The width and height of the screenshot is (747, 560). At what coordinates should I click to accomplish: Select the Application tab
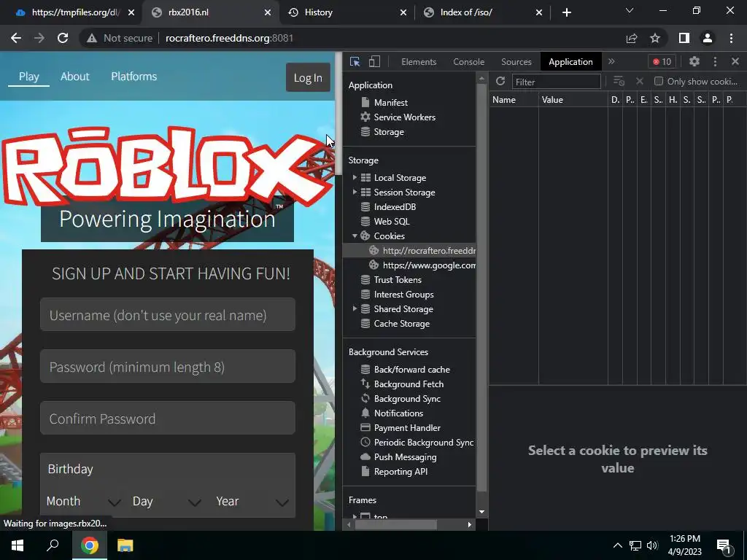point(570,62)
